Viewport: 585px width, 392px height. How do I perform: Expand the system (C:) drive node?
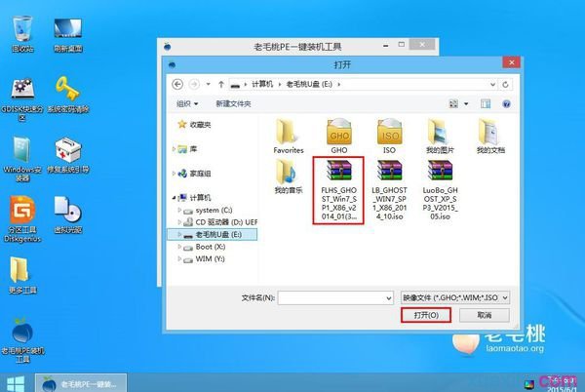click(179, 210)
